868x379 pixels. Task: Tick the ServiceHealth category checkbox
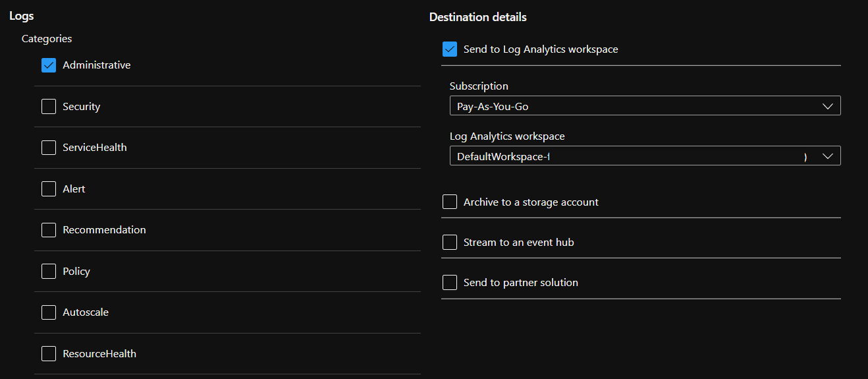[49, 148]
